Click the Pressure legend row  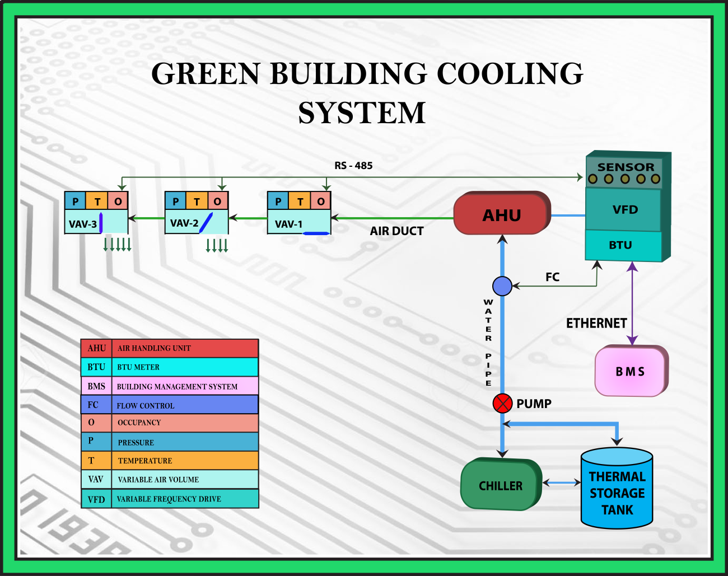click(170, 442)
